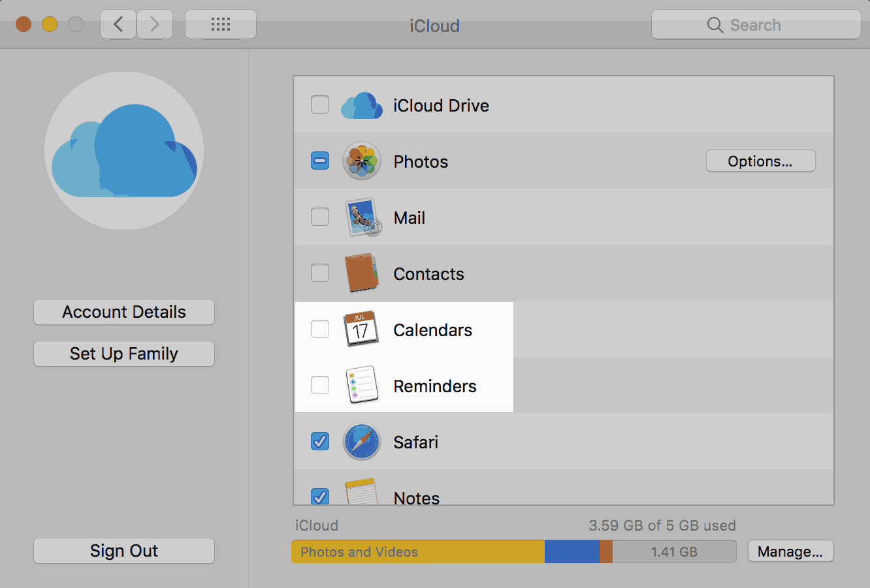Open Photos Options...
The height and width of the screenshot is (588, 870).
(x=761, y=161)
